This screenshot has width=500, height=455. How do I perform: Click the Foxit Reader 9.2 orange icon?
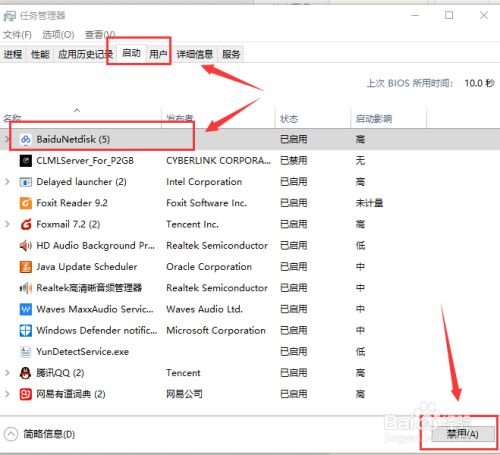[x=26, y=203]
